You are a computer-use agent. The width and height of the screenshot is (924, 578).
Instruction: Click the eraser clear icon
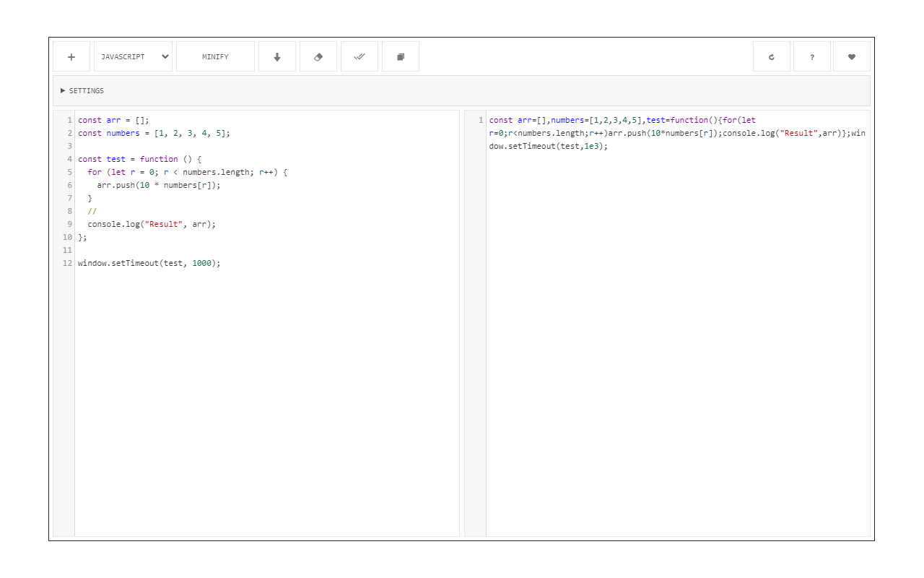(x=318, y=56)
